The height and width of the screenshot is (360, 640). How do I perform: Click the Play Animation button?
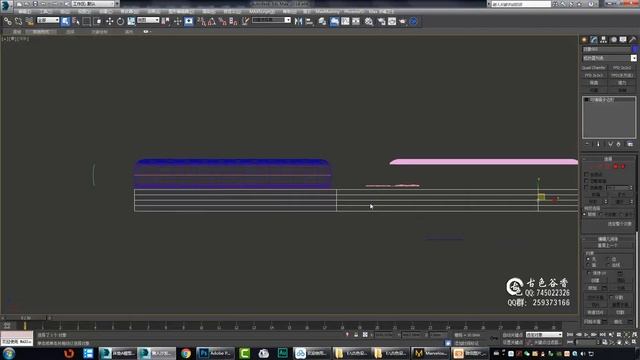point(586,335)
